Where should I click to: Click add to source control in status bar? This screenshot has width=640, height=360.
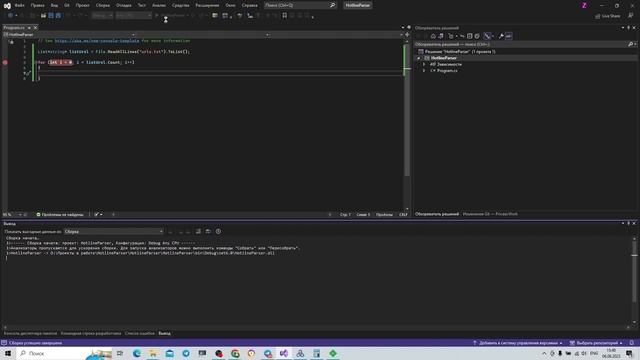pyautogui.click(x=518, y=343)
